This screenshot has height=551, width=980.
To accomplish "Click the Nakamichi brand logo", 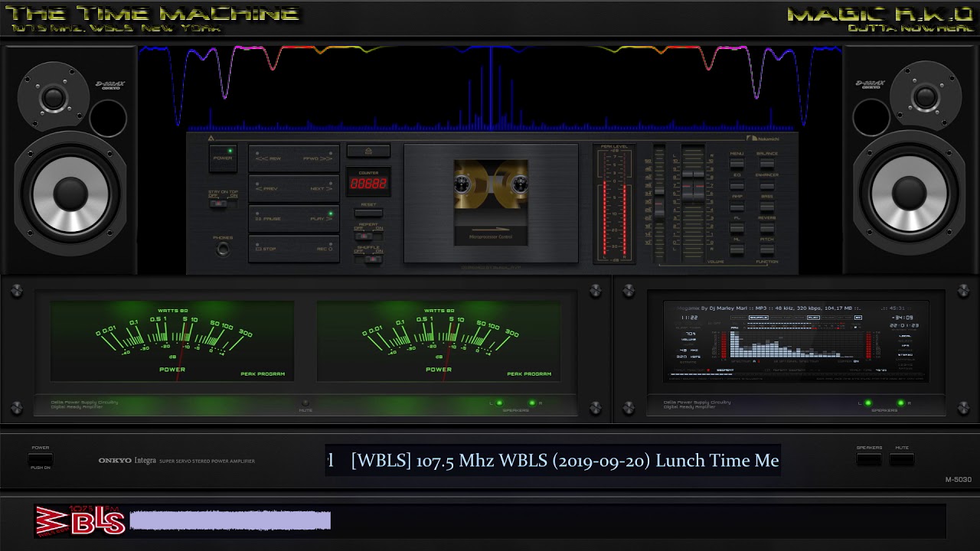I will click(x=763, y=138).
